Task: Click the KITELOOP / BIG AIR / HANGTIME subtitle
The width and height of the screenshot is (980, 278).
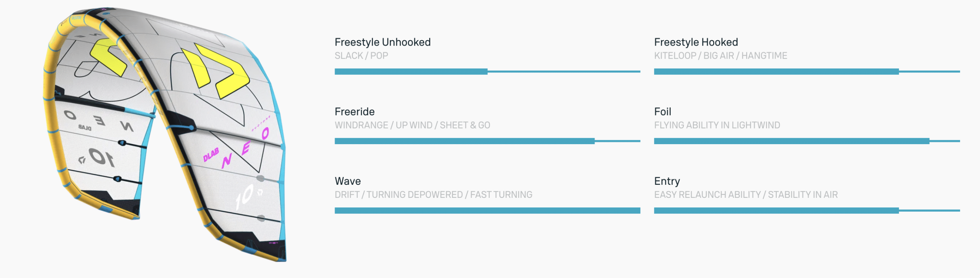Action: (x=720, y=56)
